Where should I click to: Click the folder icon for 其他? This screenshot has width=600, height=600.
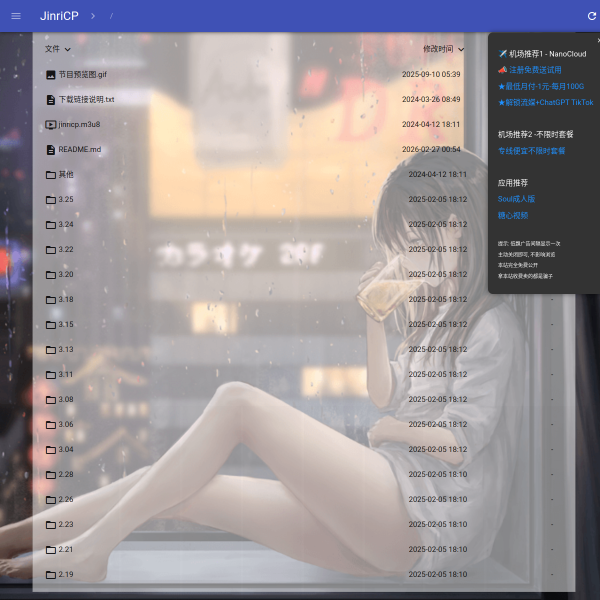(51, 175)
